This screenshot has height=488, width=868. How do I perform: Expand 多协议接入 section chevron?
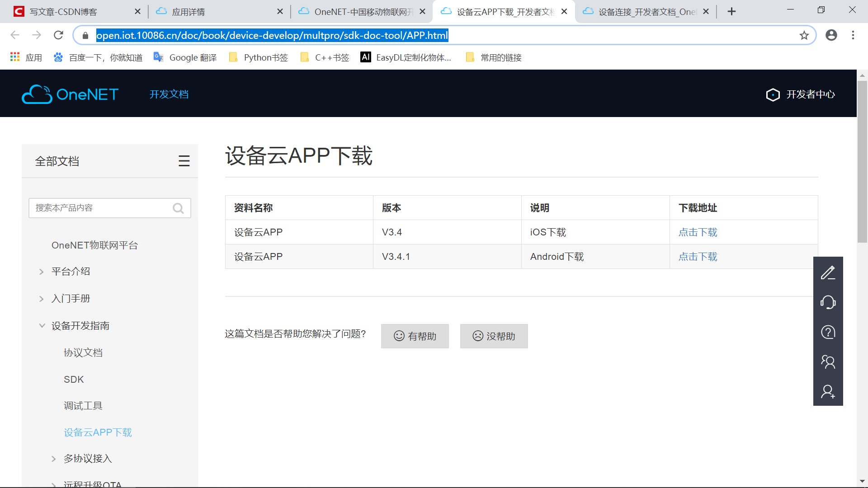tap(53, 458)
